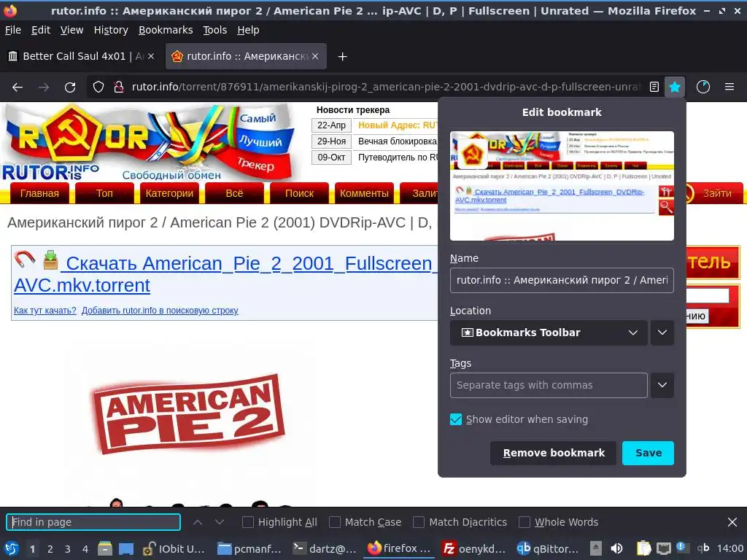Open the Tools menu
Screen dimensions: 747x560
(215, 30)
